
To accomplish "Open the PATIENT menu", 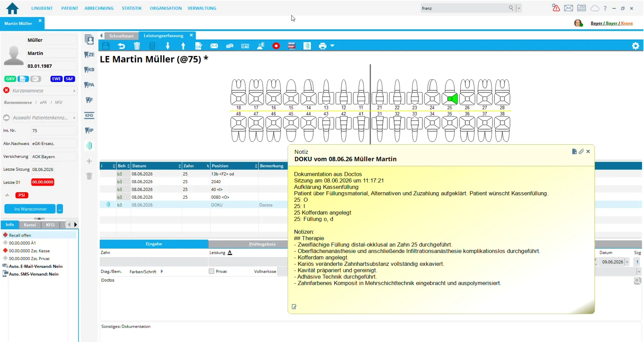I will (x=69, y=8).
